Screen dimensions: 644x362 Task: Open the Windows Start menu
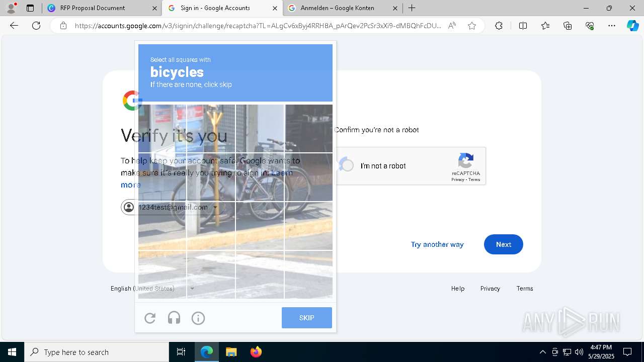pyautogui.click(x=12, y=352)
